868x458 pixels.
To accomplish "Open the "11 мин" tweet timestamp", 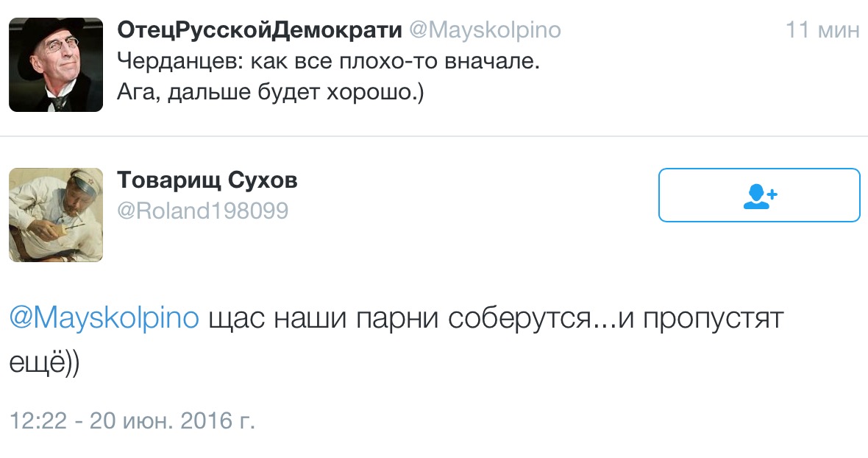I will 822,31.
